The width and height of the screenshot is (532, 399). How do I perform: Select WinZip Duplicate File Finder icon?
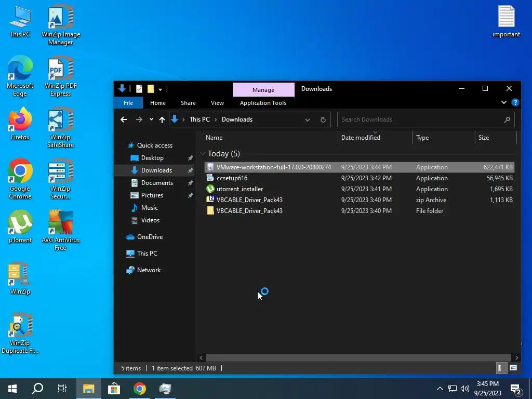click(x=20, y=334)
